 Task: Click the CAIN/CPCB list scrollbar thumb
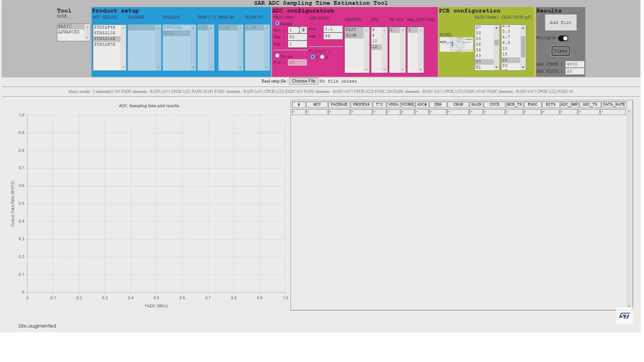(523, 47)
